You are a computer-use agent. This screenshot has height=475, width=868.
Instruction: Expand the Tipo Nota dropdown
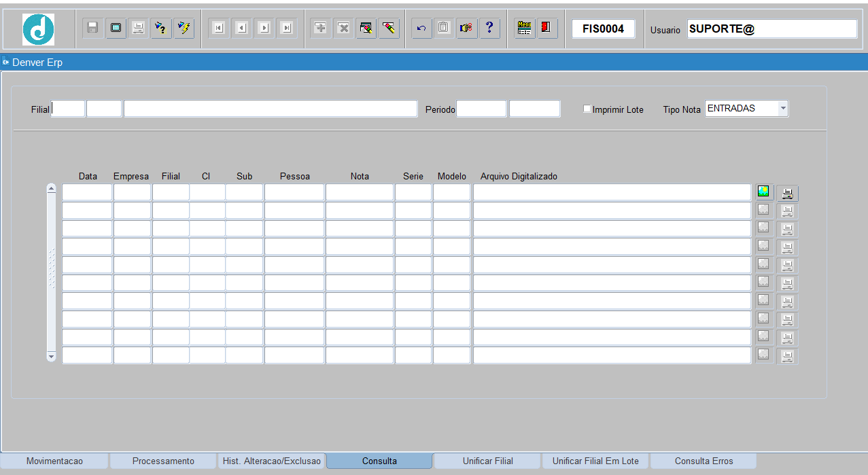782,109
